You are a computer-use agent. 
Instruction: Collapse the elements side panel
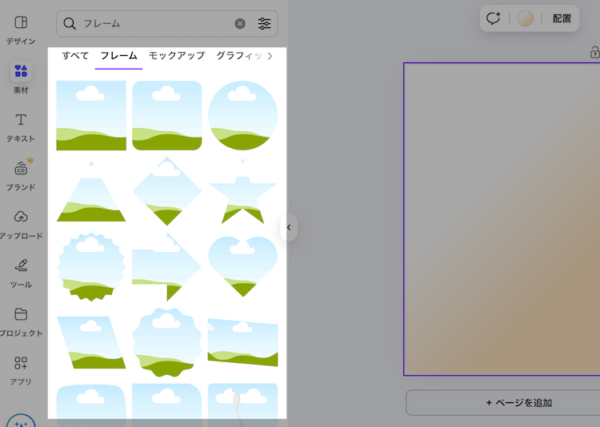point(289,228)
